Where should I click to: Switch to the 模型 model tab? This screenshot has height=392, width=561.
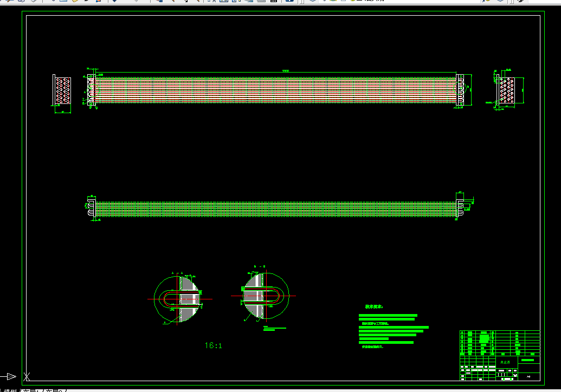(x=10, y=390)
